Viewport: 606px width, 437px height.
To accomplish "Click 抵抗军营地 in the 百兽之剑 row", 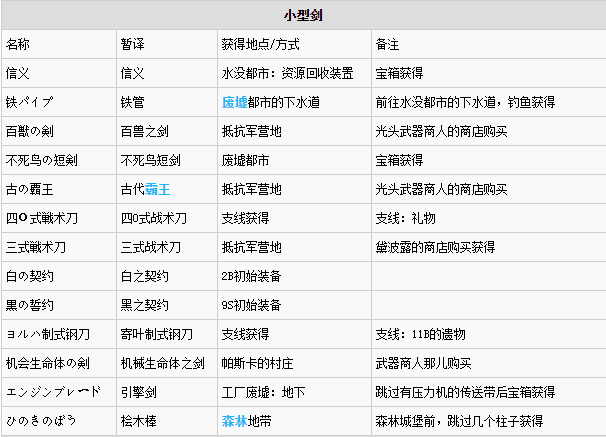I will point(251,131).
